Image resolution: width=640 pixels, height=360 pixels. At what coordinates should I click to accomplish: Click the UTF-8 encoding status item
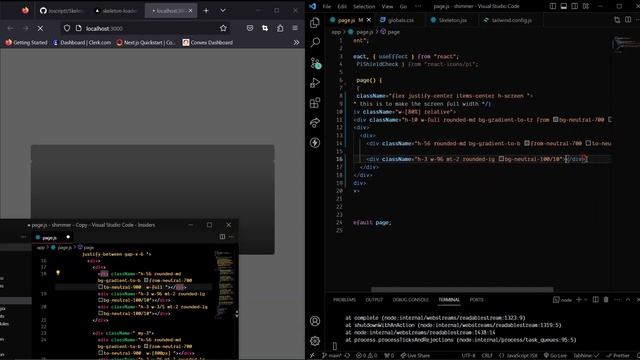click(x=468, y=356)
